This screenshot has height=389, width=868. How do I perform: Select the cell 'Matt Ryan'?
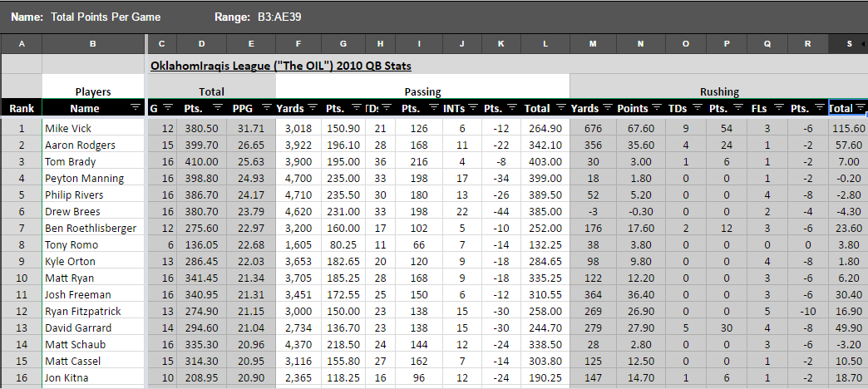[x=93, y=278]
